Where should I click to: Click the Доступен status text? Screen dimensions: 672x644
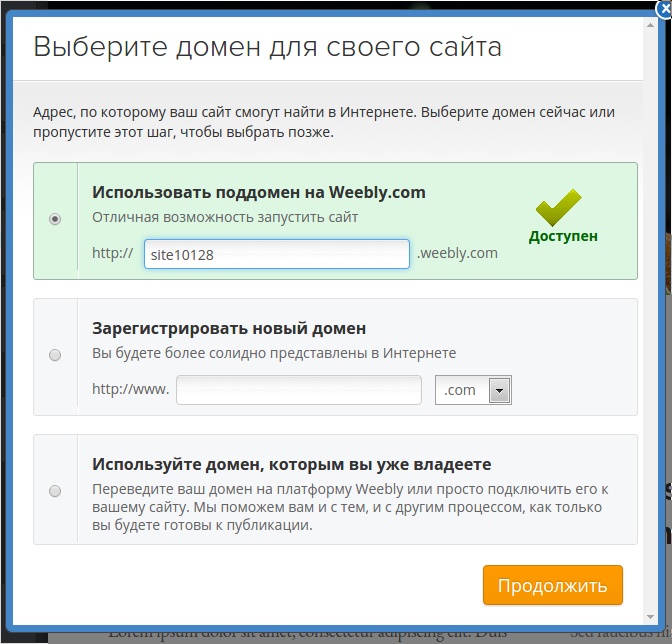point(563,236)
